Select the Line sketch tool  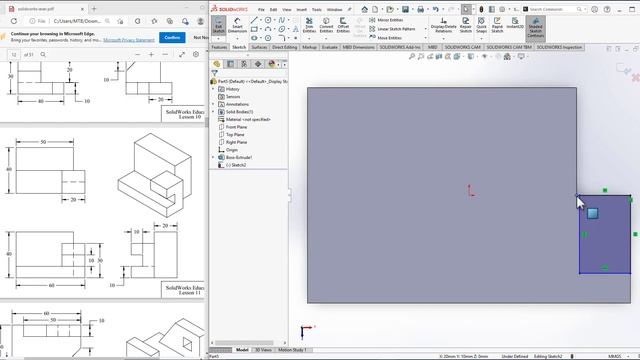[x=254, y=20]
